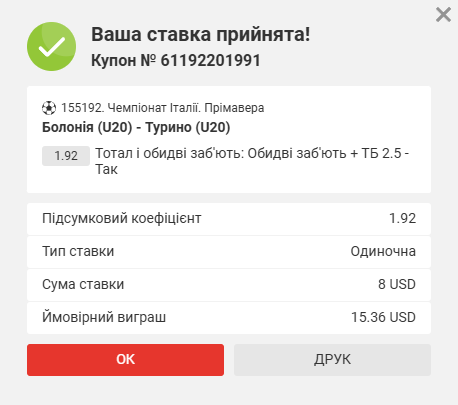This screenshot has height=405, width=458.
Task: Click the Одиночна bet type value
Action: pos(383,251)
